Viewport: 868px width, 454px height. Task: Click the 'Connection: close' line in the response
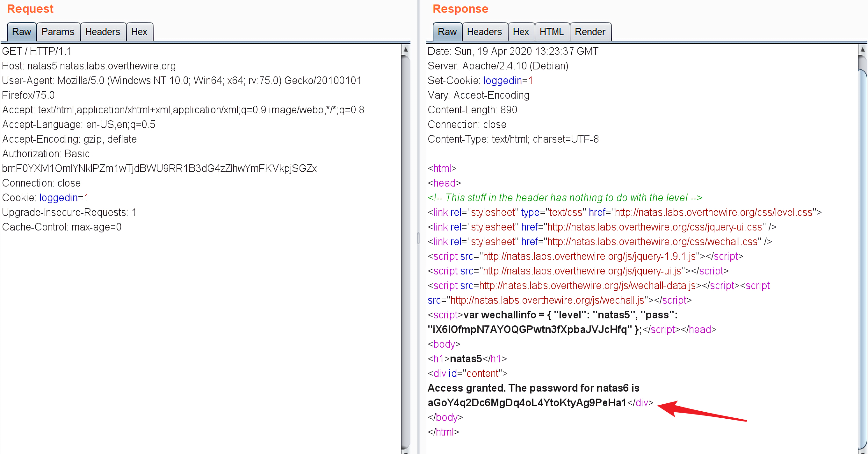coord(467,124)
